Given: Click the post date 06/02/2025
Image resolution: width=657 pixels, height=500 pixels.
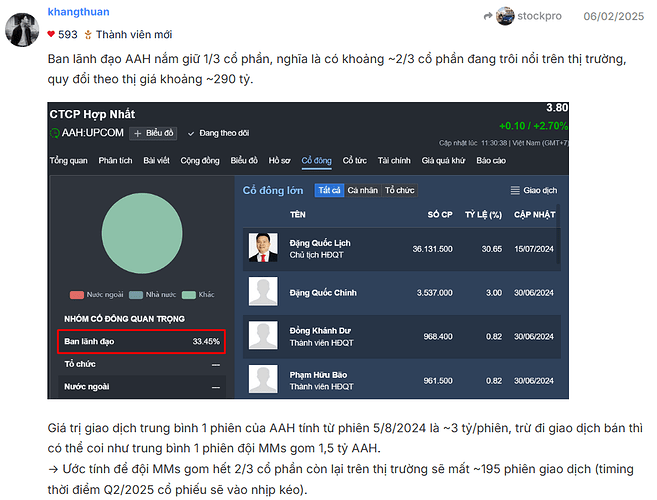Looking at the screenshot, I should click(x=613, y=16).
